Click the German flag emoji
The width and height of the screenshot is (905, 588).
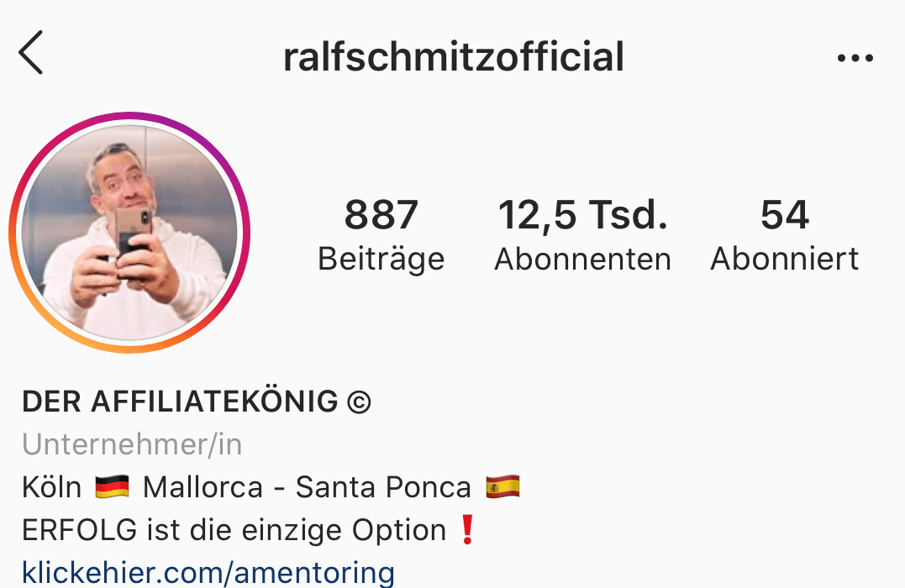click(x=112, y=487)
